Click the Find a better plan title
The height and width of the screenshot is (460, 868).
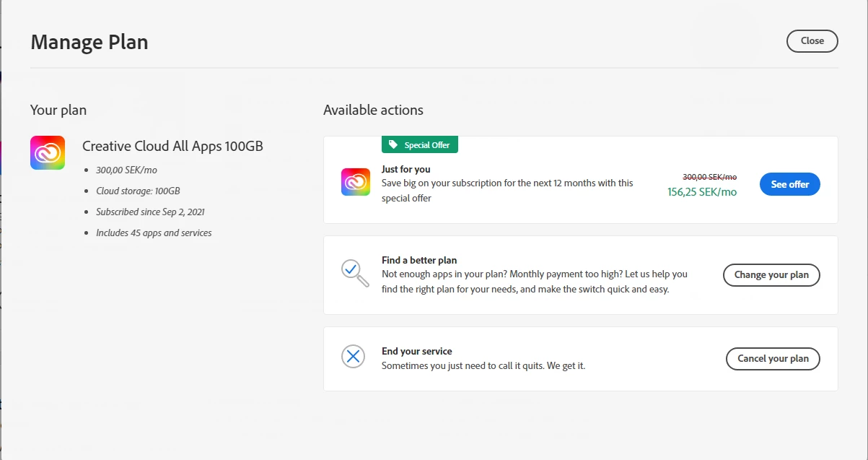pyautogui.click(x=419, y=260)
